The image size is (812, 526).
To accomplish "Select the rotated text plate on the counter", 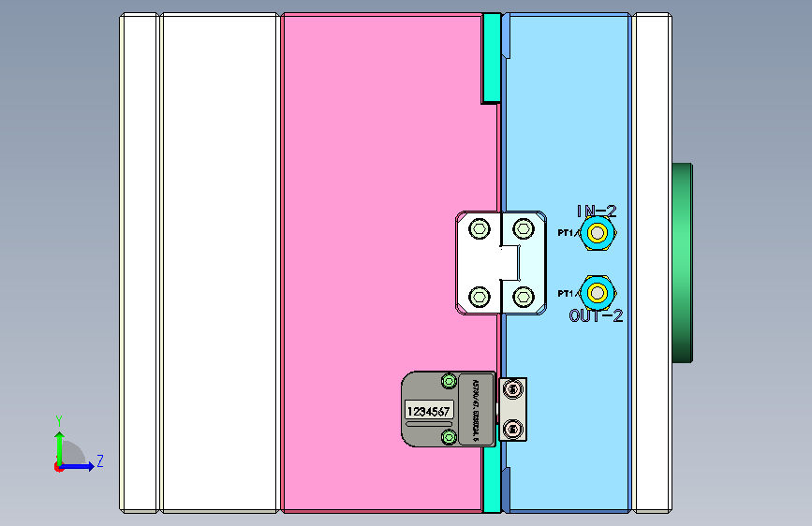I will [477, 409].
